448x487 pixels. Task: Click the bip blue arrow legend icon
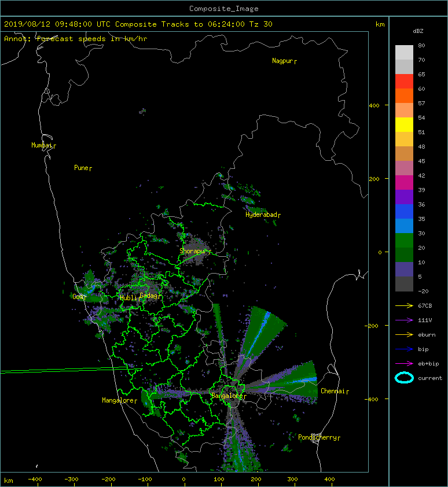[x=404, y=349]
